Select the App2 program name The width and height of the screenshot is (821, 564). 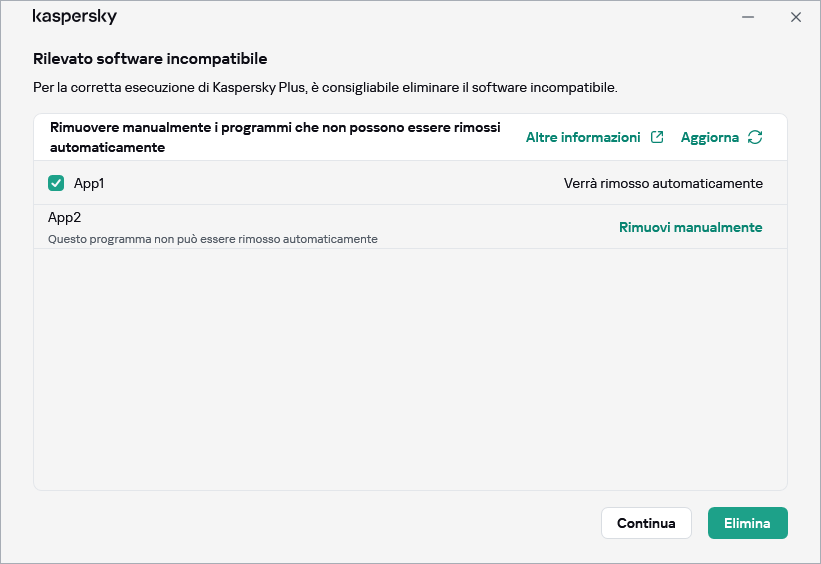click(x=64, y=217)
